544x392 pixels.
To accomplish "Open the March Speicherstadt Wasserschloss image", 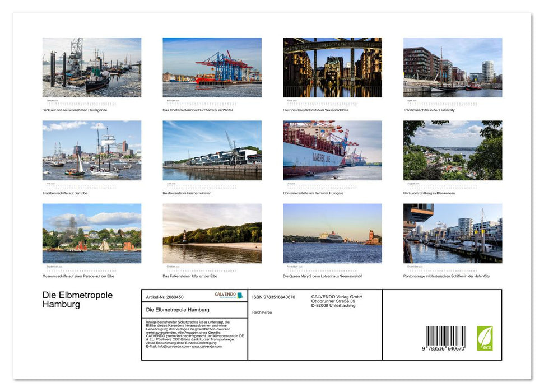I will tap(333, 67).
